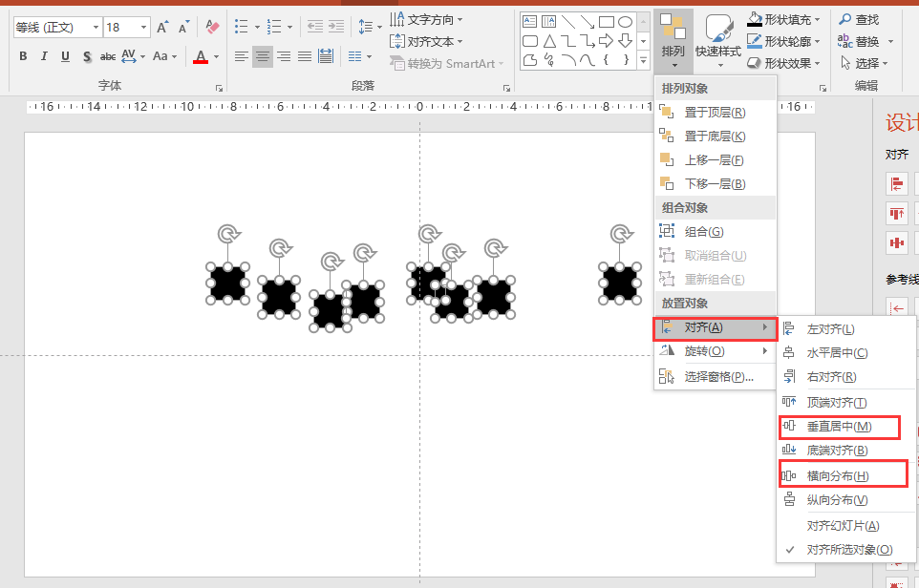The image size is (919, 588).
Task: Open 快速样式 quick styles gallery
Action: pos(718,41)
